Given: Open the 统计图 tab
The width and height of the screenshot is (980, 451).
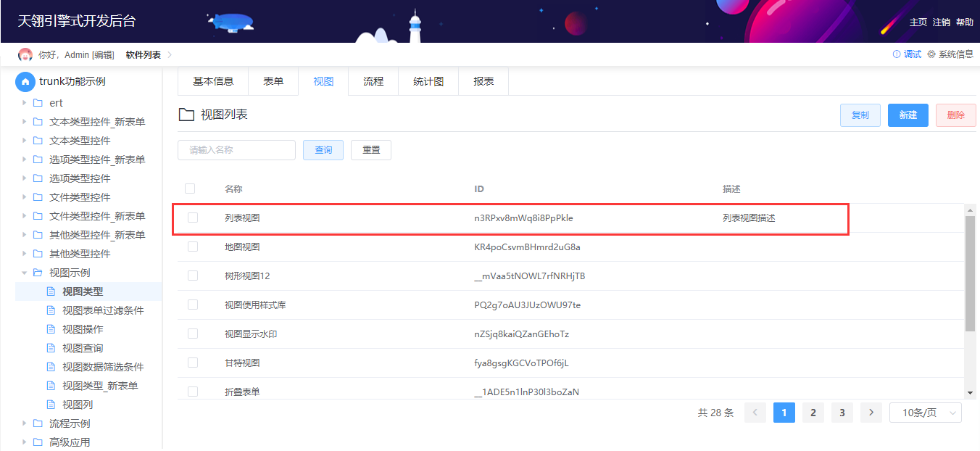Looking at the screenshot, I should pos(428,81).
